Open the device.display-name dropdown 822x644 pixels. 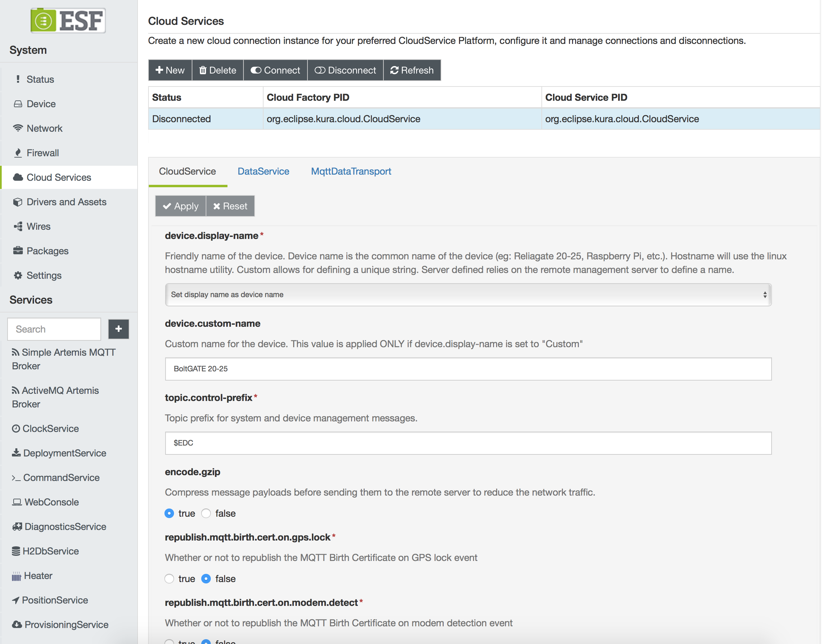coord(467,294)
